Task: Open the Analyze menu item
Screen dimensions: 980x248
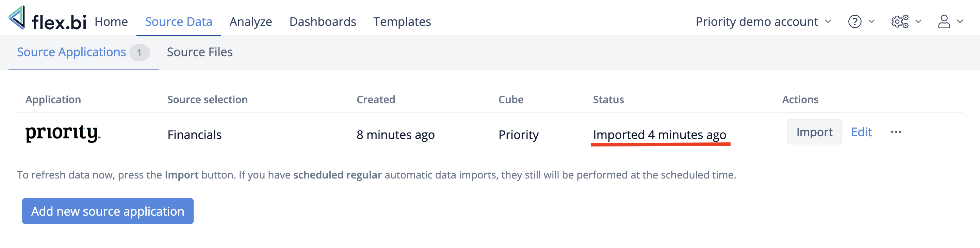Action: [x=251, y=22]
